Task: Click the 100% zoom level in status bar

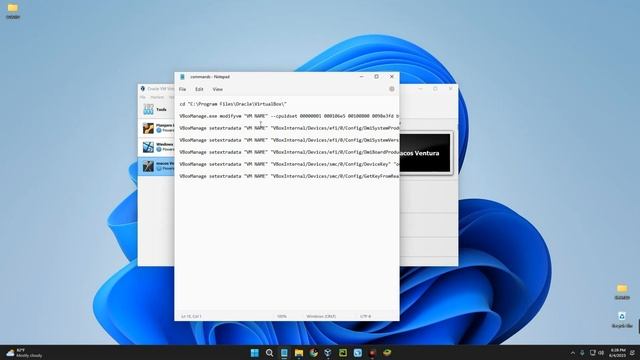Action: click(x=282, y=316)
